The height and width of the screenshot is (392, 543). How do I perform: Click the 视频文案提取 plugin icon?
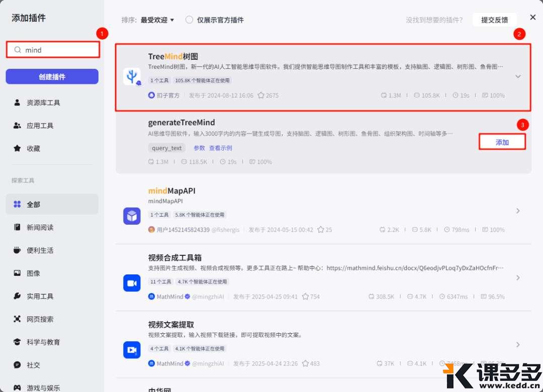click(x=132, y=350)
